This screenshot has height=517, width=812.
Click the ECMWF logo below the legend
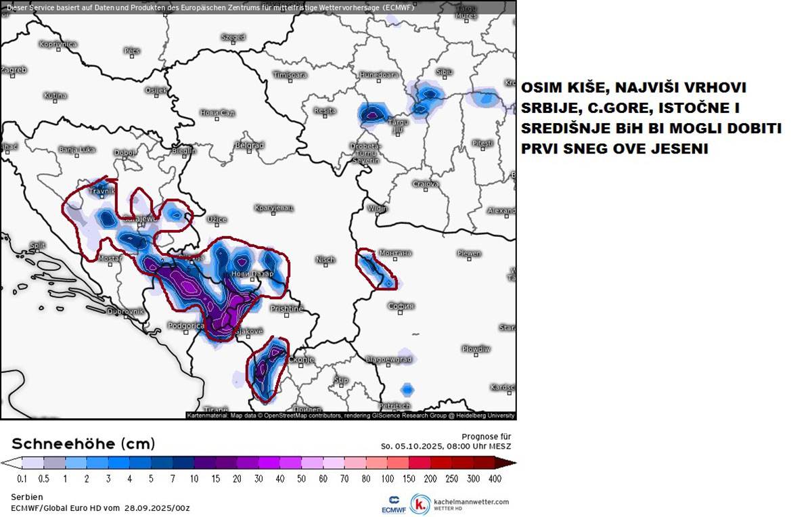[x=393, y=504]
